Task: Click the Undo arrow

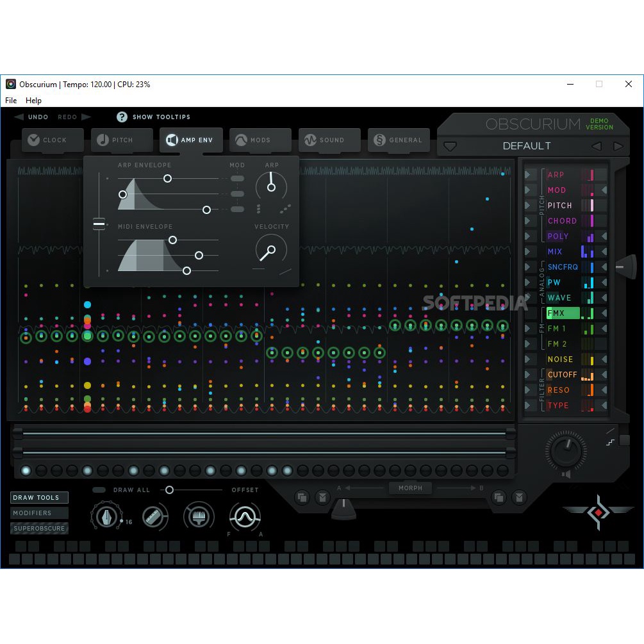Action: (x=19, y=117)
